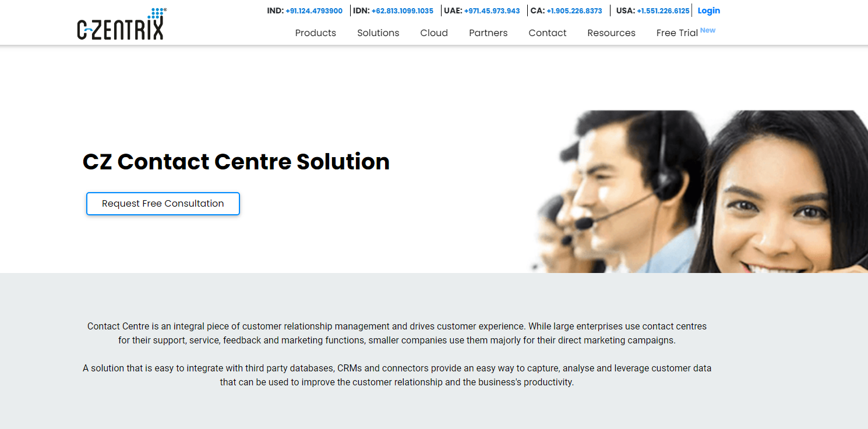
Task: Click the call centre agents banner image
Action: [x=698, y=192]
